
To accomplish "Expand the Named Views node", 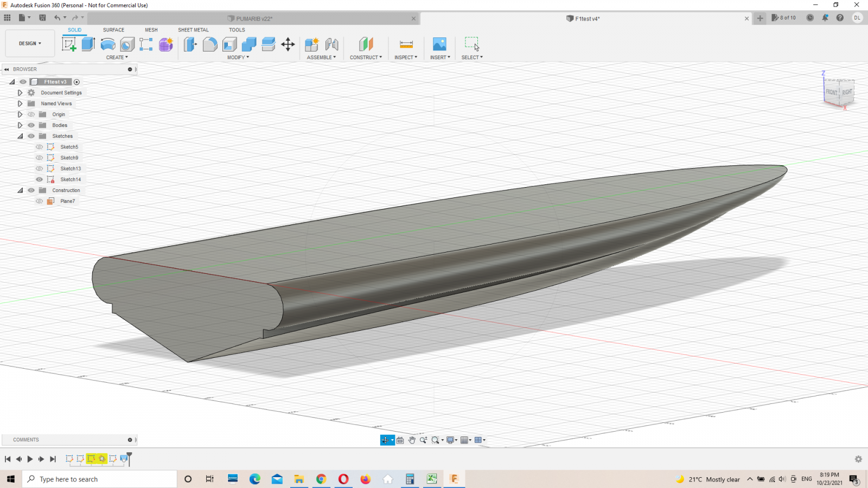I will [x=20, y=104].
